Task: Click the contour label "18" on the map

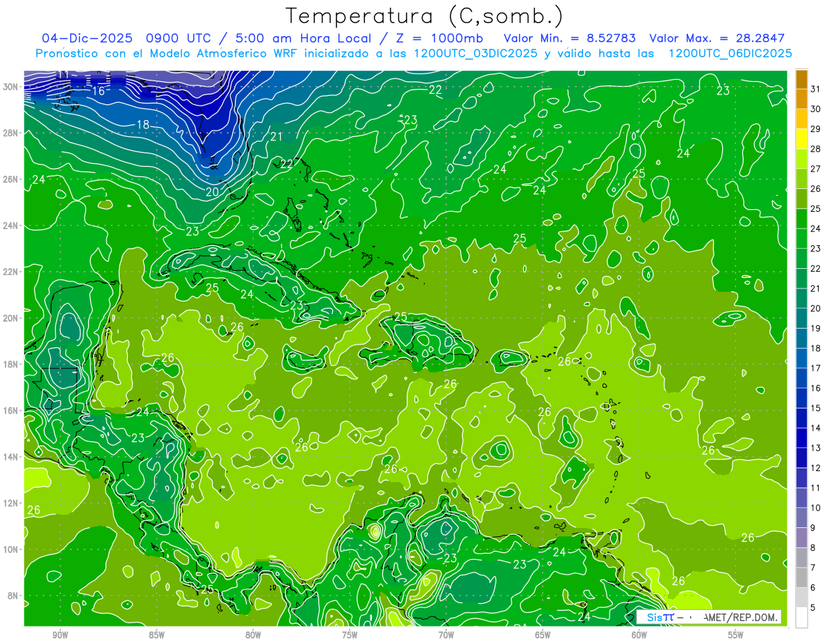Action: 143,124
